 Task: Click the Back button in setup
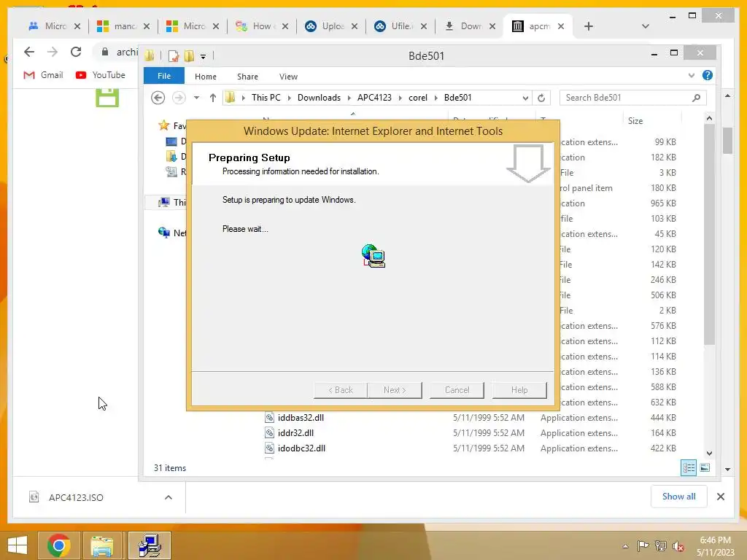point(341,390)
